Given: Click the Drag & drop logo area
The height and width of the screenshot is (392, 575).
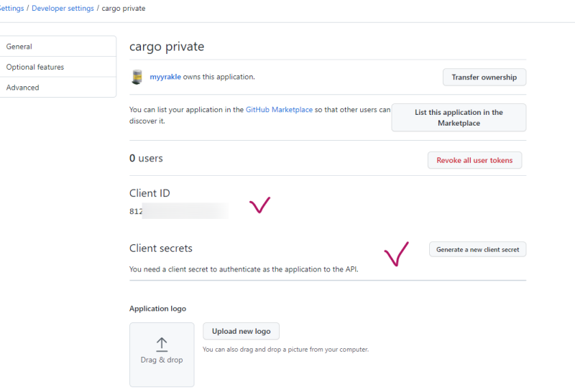Looking at the screenshot, I should coord(162,355).
